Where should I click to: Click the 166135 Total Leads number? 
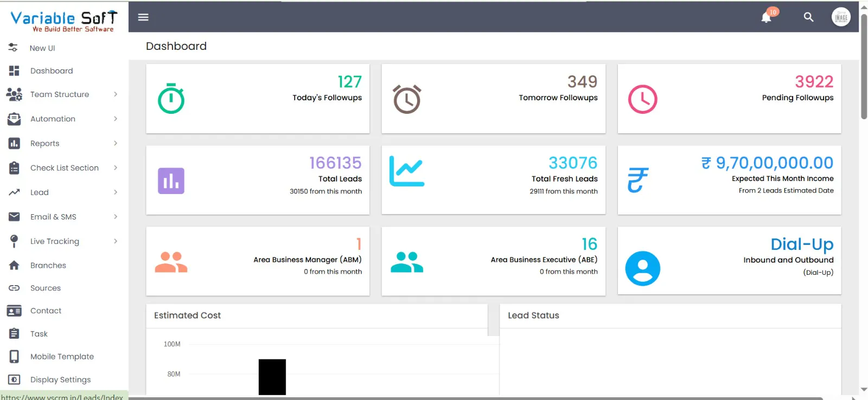click(x=335, y=163)
